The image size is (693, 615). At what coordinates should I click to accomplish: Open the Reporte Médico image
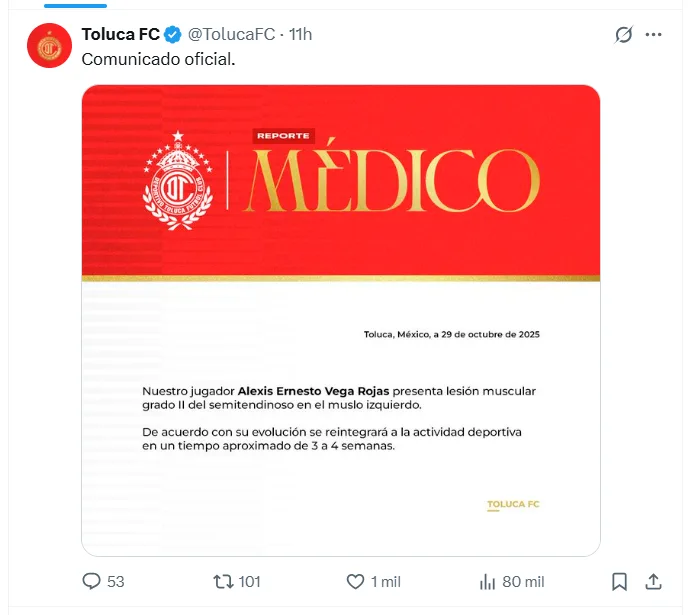click(x=341, y=320)
